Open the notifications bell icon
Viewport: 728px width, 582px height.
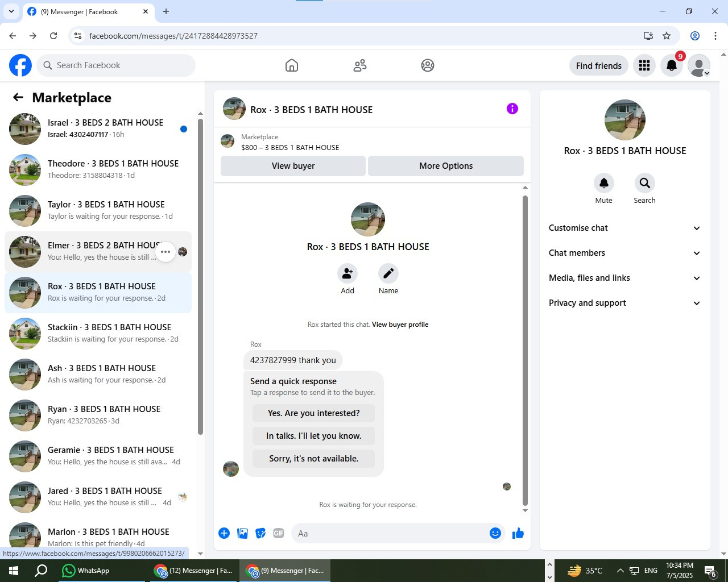(x=672, y=65)
